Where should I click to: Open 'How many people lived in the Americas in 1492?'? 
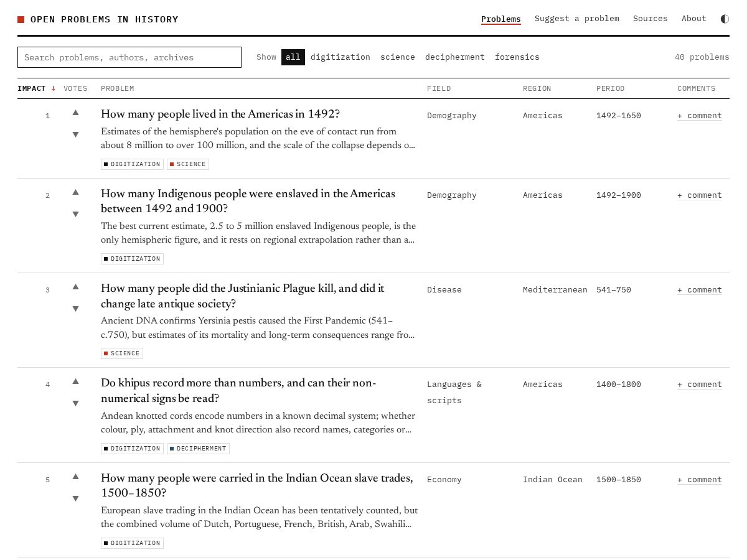click(x=220, y=114)
